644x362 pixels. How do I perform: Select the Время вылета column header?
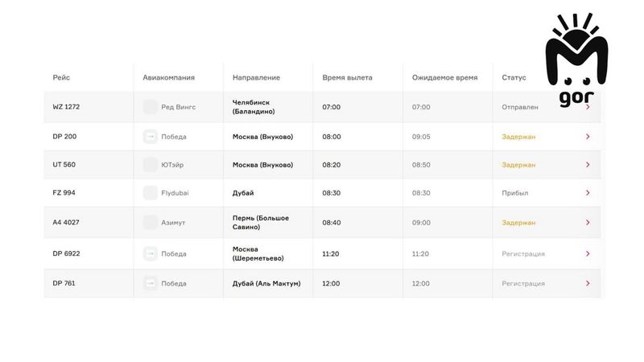tap(347, 77)
